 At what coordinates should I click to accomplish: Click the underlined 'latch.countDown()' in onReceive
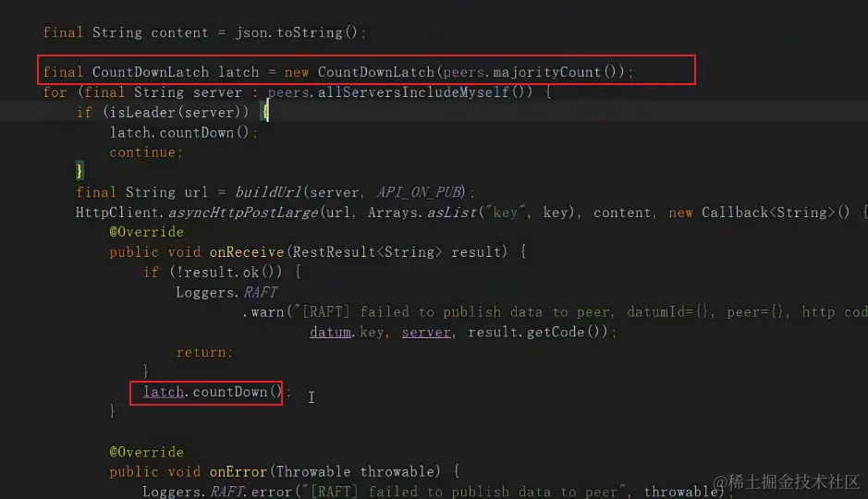click(213, 392)
